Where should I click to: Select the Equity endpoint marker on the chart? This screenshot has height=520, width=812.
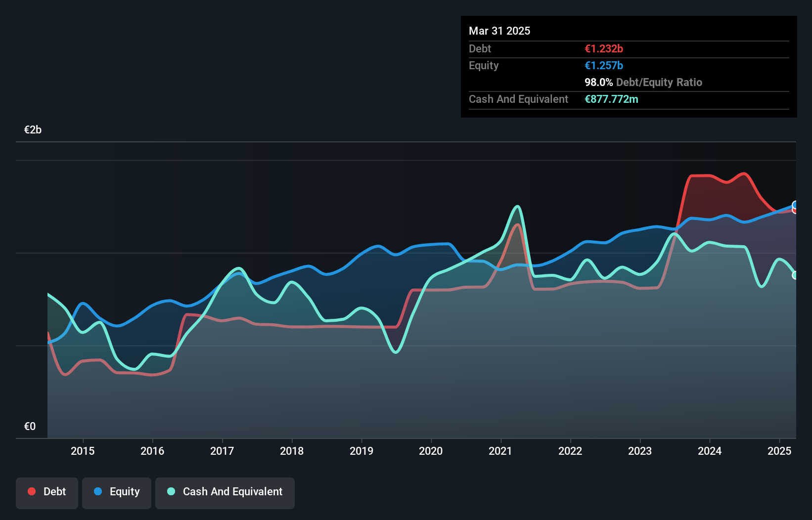[795, 205]
